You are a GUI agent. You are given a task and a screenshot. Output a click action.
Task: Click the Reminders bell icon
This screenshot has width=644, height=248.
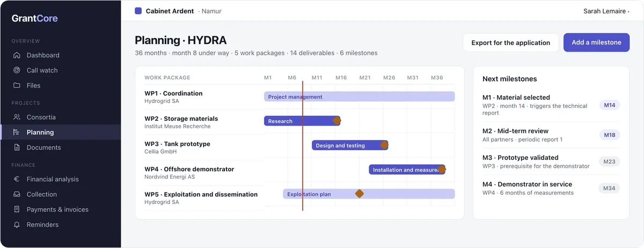[17, 224]
